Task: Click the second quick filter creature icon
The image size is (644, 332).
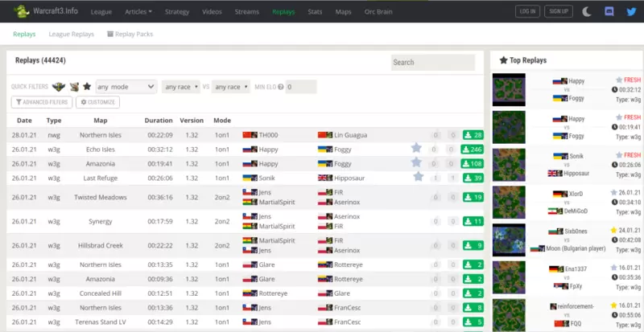Action: (74, 86)
